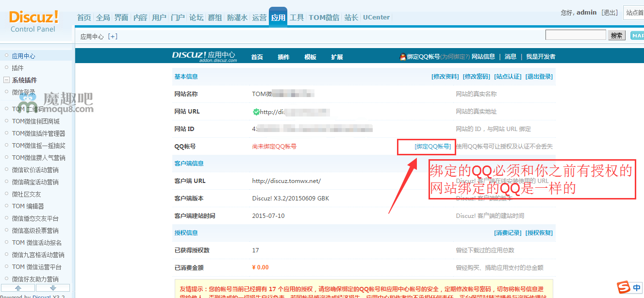Viewport: 644px width, 298px height.
Task: Click the green verified icon beside website URL
Action: (x=256, y=112)
